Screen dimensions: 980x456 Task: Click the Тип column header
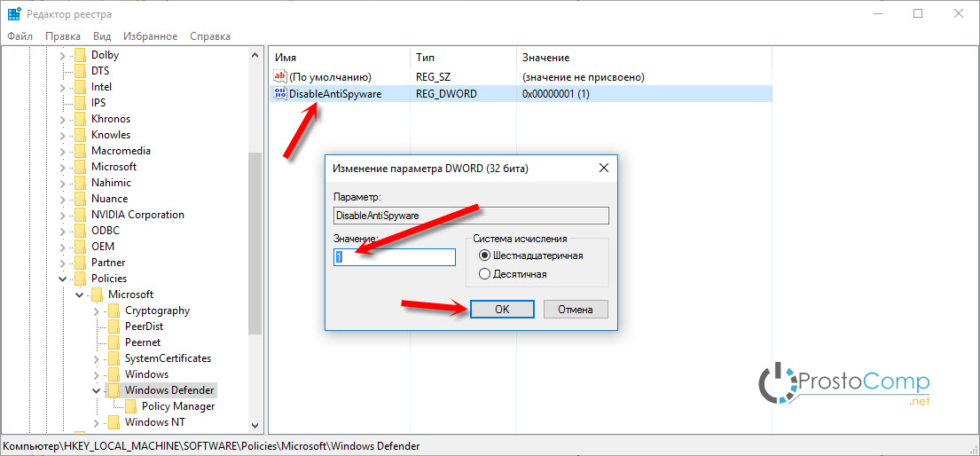(463, 58)
